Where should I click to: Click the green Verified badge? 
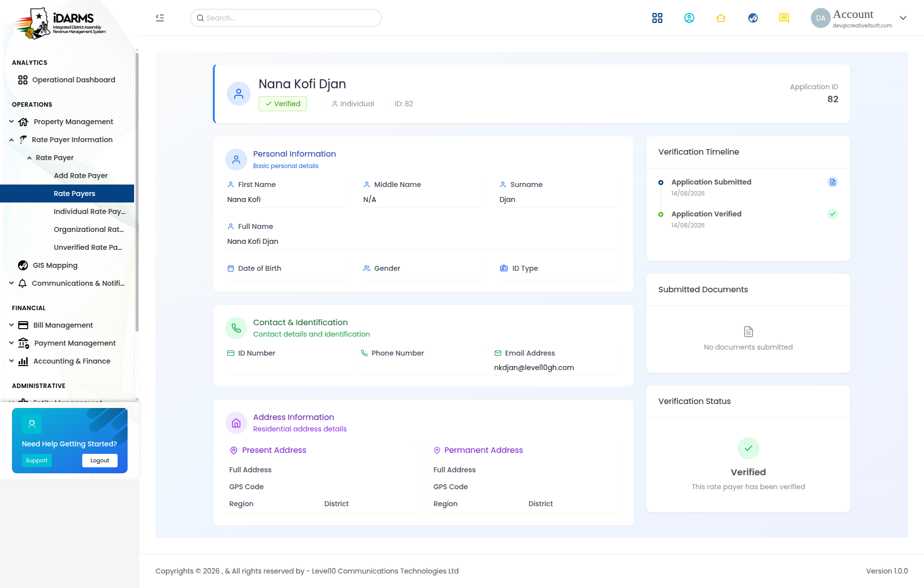[283, 104]
